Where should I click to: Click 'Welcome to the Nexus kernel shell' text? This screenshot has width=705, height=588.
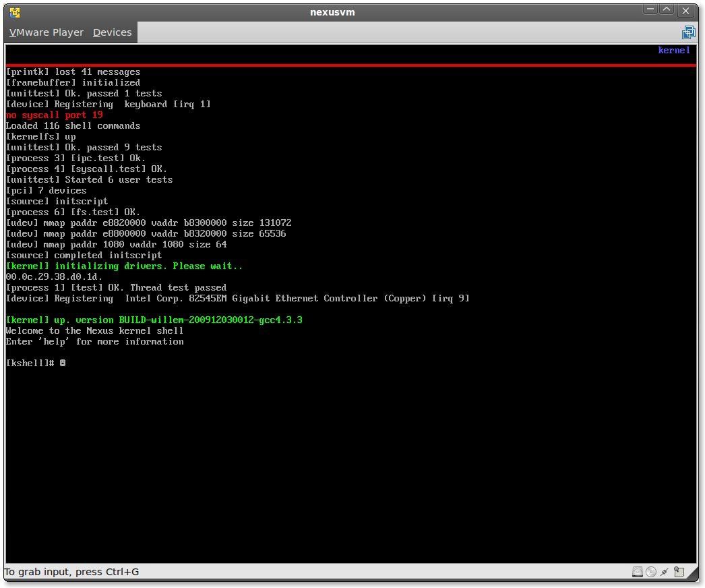pos(94,330)
